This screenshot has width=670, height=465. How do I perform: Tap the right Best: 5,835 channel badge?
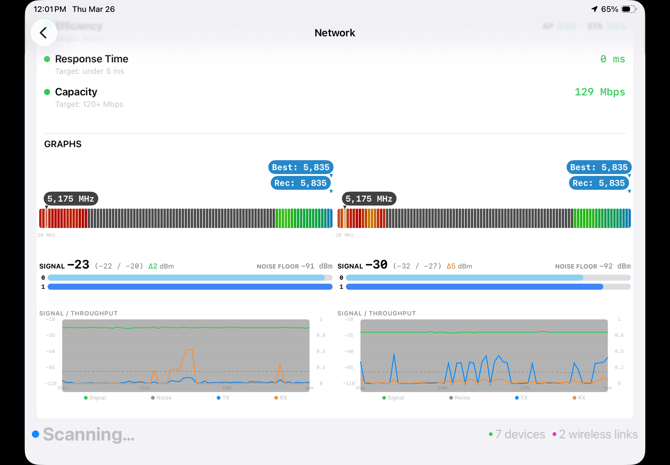[x=599, y=167]
